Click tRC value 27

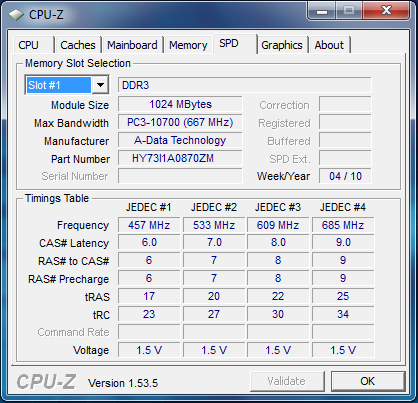click(x=214, y=314)
